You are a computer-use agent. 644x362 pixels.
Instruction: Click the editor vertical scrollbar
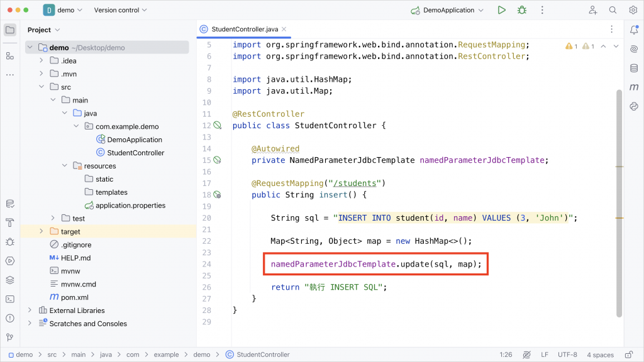[x=619, y=203]
